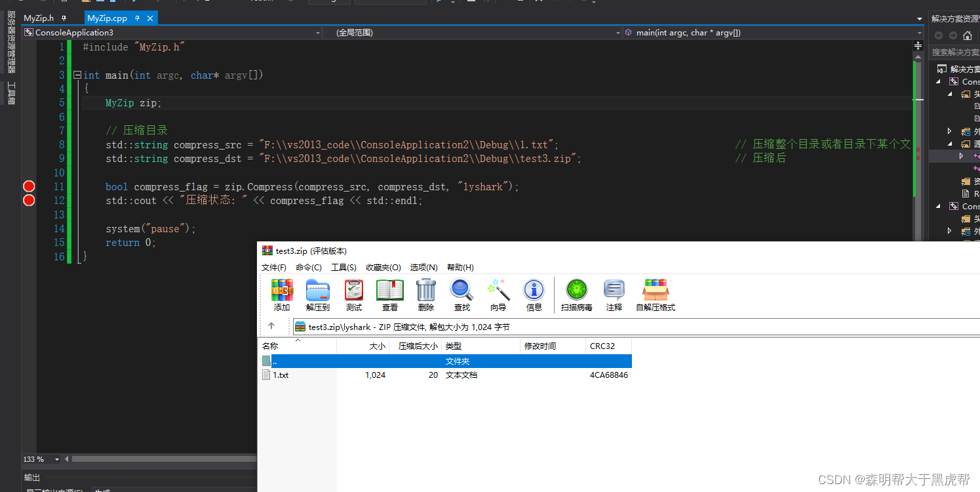The height and width of the screenshot is (492, 980).
Task: Collapse the 源 folder in Solution Explorer
Action: pyautogui.click(x=951, y=144)
